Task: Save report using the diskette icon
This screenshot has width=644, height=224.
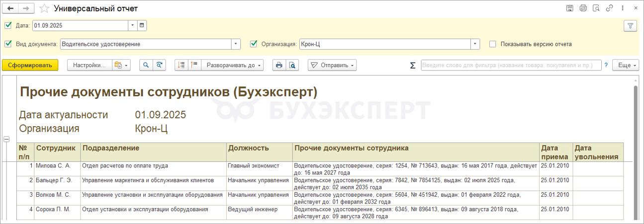Action: 570,8
